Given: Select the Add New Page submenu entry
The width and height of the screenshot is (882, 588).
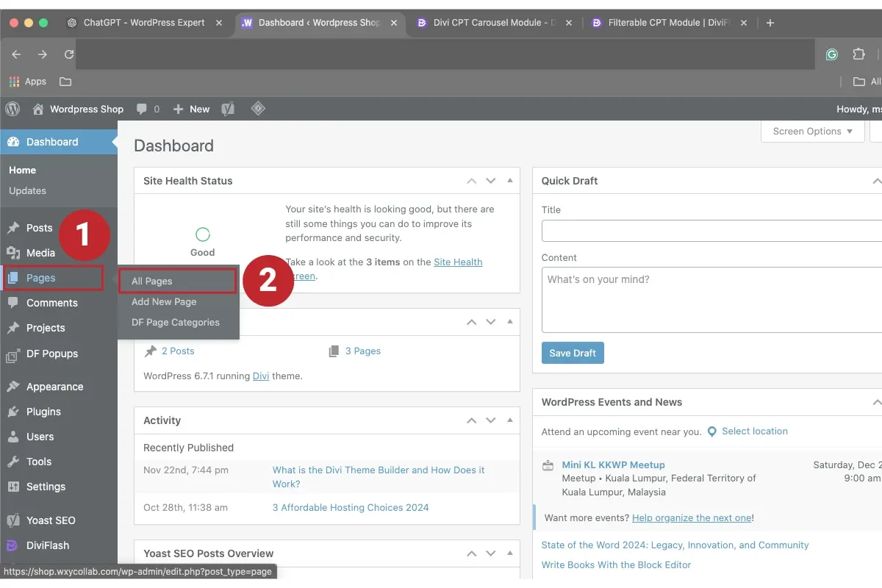Looking at the screenshot, I should click(163, 301).
